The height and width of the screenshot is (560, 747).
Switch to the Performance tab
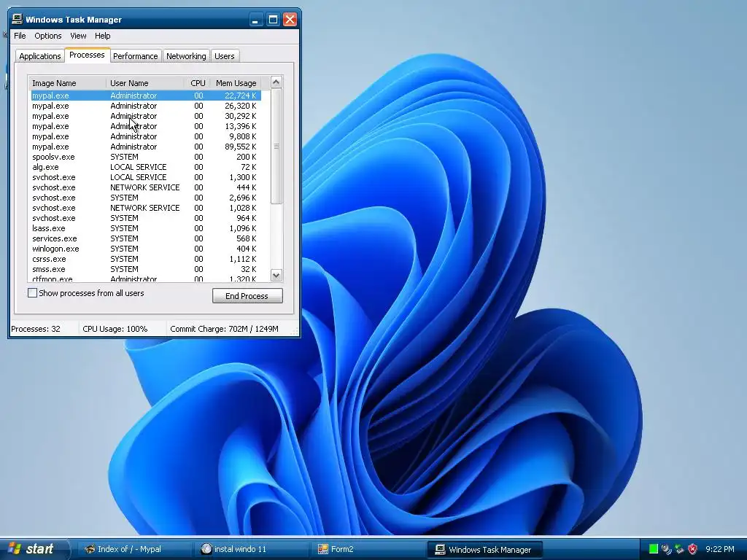click(135, 56)
